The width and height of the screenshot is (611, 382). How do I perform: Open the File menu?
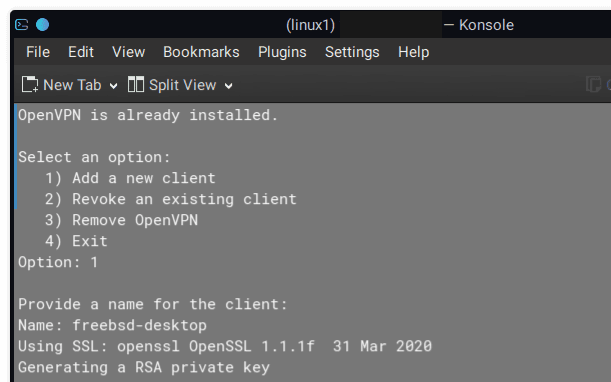click(38, 52)
